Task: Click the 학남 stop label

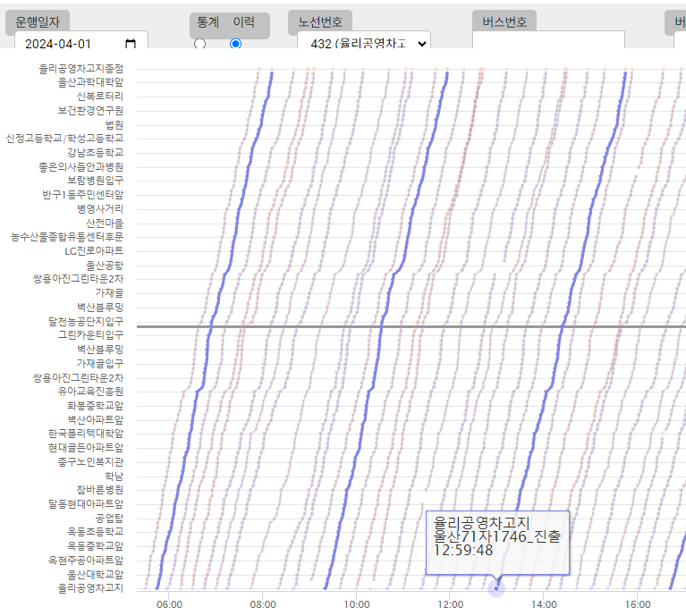Action: click(114, 476)
